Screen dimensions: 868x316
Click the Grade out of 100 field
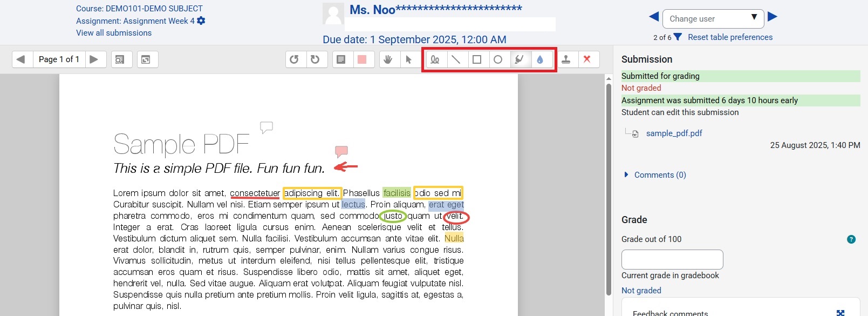(x=672, y=259)
